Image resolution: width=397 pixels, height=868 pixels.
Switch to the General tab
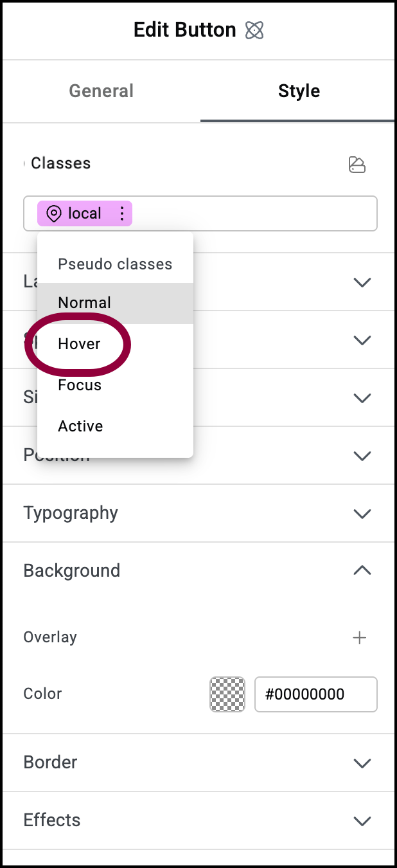tap(101, 91)
